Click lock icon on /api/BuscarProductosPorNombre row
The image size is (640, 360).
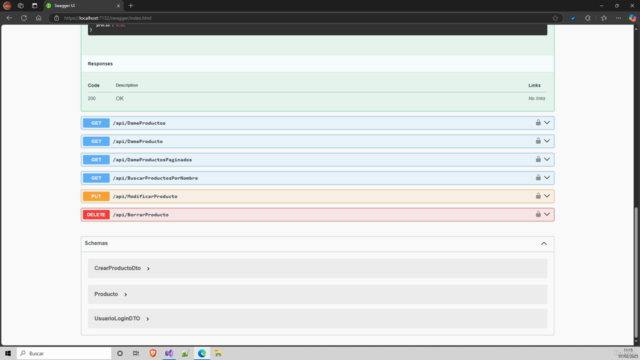(538, 178)
